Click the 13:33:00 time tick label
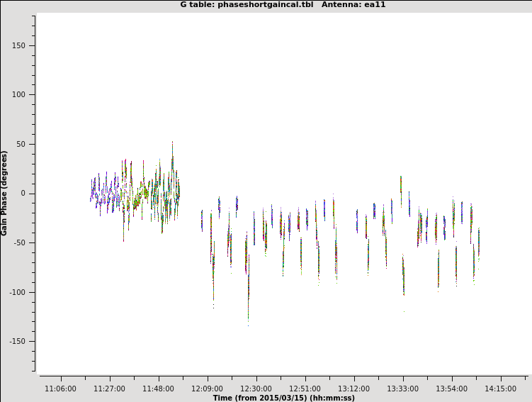Screen dimensions: 532x402 click(x=402, y=389)
